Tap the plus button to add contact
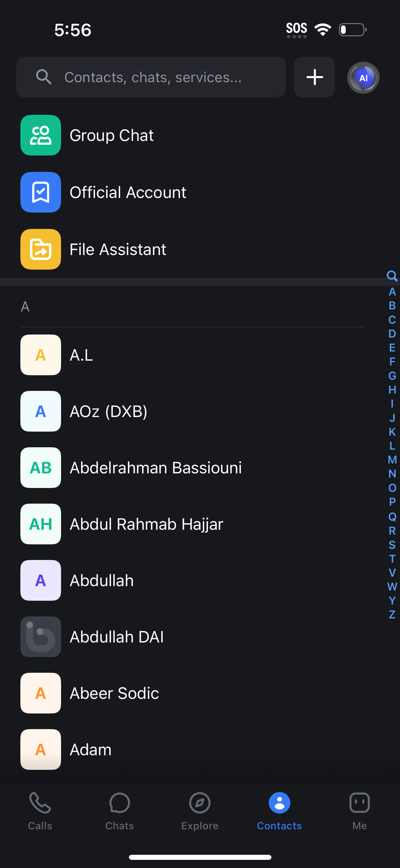The image size is (400, 868). tap(314, 77)
